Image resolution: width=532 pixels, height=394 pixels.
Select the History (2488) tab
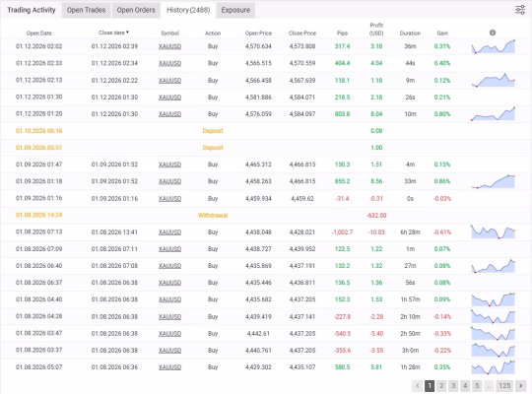coord(188,10)
